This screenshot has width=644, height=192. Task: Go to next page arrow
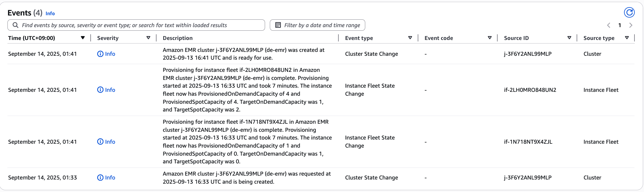[631, 25]
